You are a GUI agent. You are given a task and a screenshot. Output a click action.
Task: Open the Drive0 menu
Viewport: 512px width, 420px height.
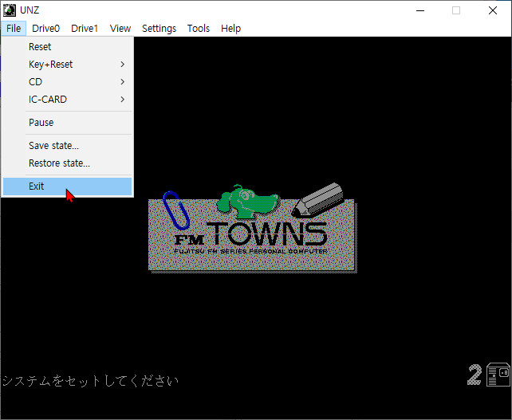coord(45,29)
